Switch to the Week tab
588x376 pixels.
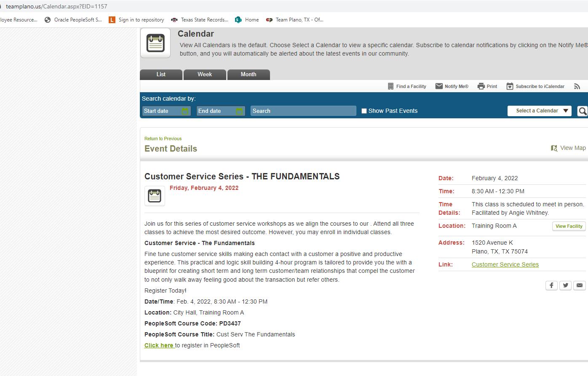click(205, 75)
